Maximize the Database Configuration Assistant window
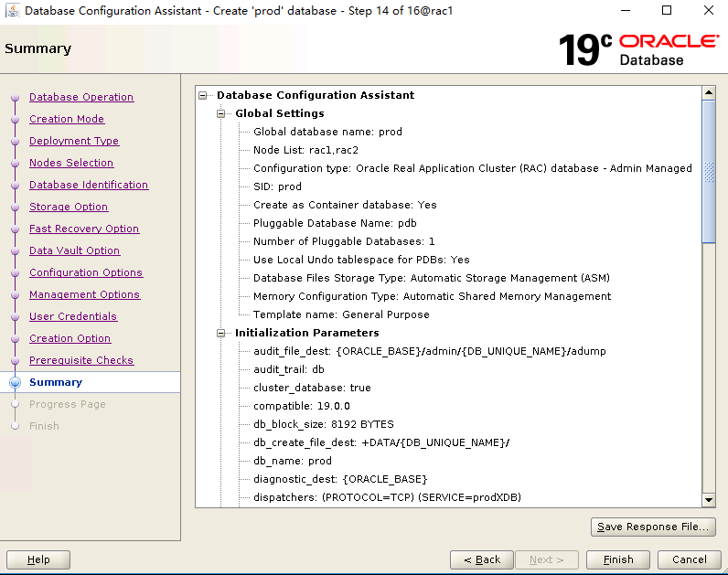 point(666,10)
